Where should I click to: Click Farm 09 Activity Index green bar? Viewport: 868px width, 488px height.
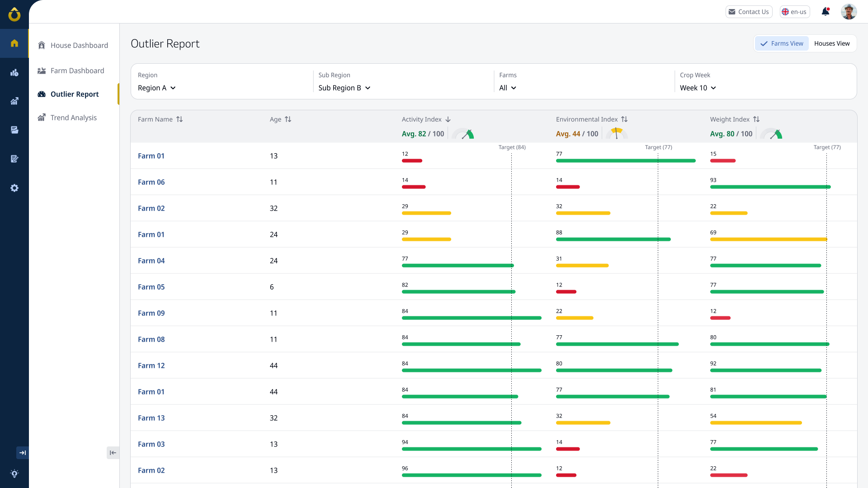(471, 318)
